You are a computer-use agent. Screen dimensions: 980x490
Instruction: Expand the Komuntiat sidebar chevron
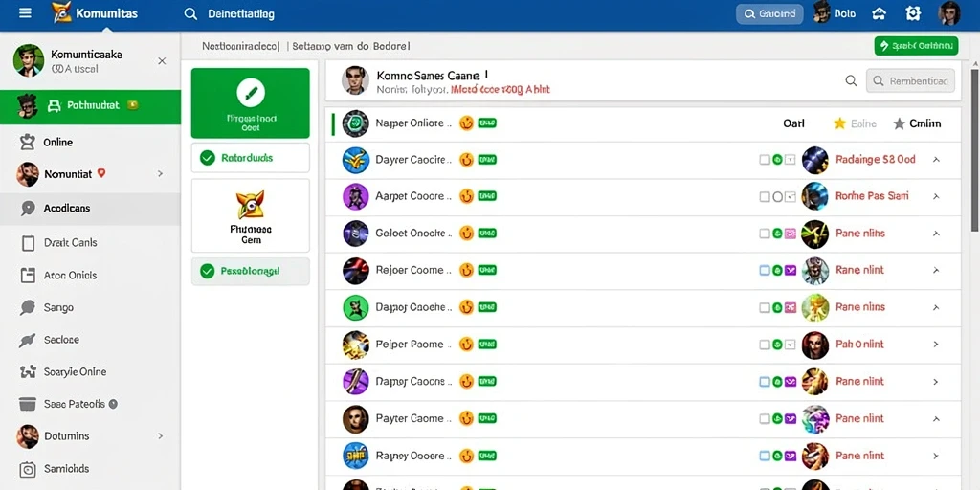coord(161,174)
